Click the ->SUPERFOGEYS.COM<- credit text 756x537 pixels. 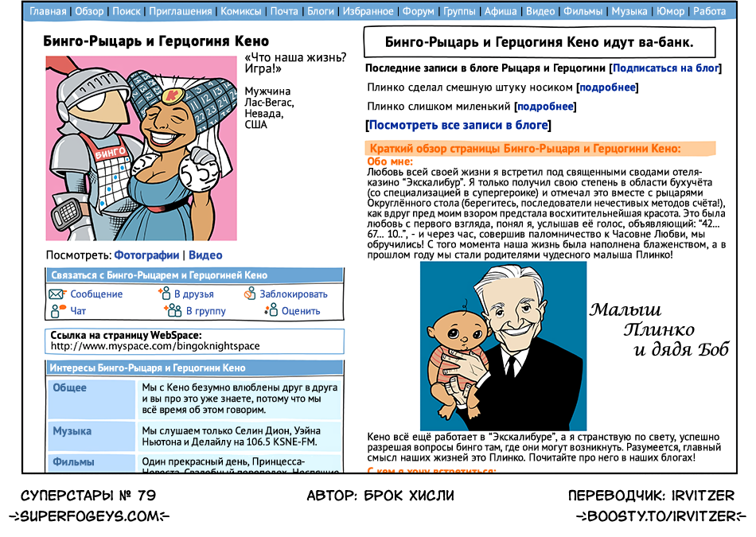(89, 516)
